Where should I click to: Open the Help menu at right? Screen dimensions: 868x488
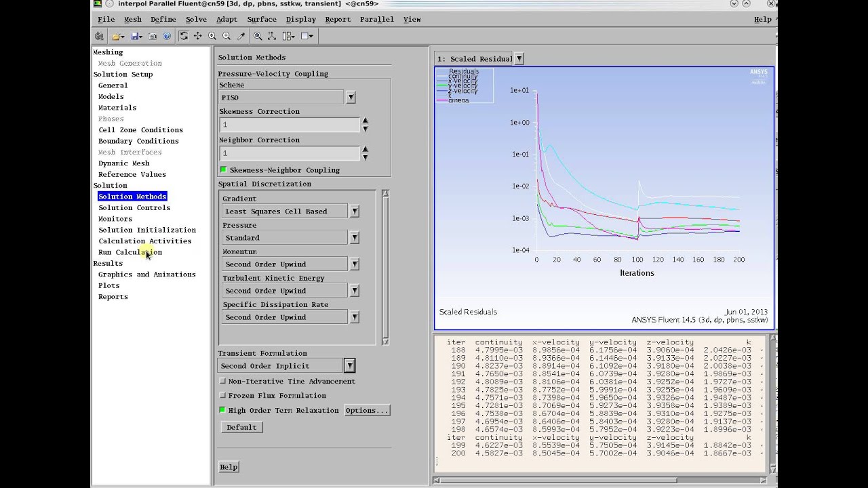763,19
